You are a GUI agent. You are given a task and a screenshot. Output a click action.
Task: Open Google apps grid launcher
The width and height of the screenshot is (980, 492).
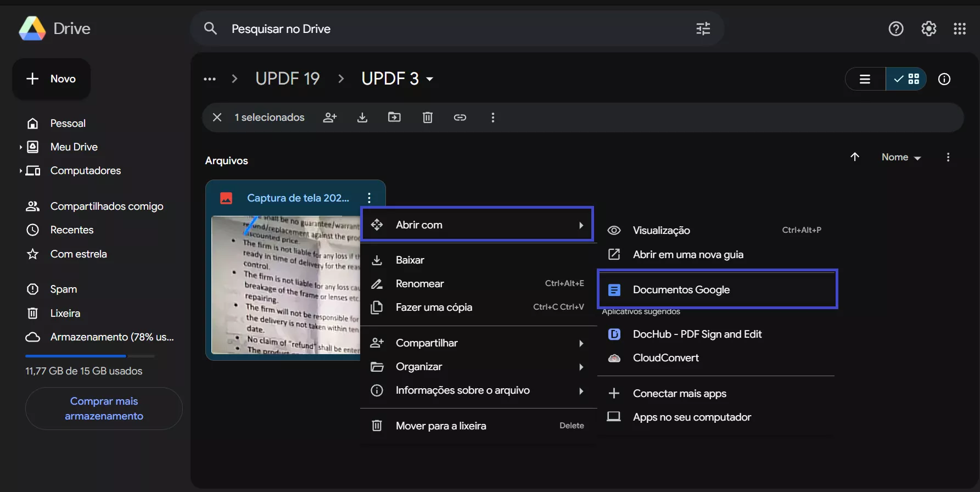click(959, 29)
